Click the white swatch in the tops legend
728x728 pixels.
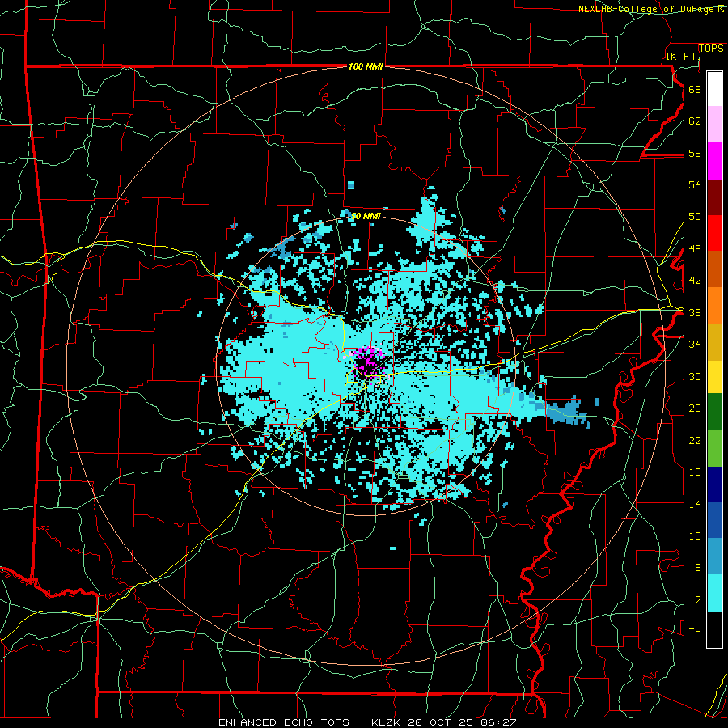[x=714, y=89]
